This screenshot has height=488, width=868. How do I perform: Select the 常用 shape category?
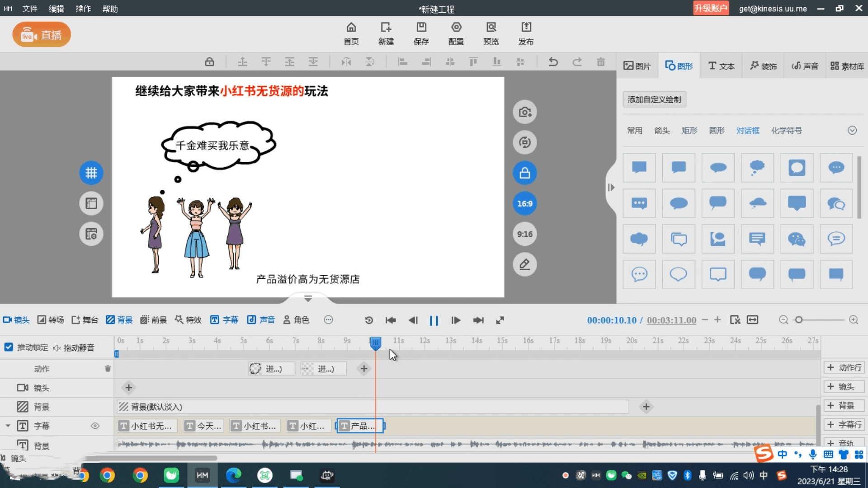tap(635, 131)
